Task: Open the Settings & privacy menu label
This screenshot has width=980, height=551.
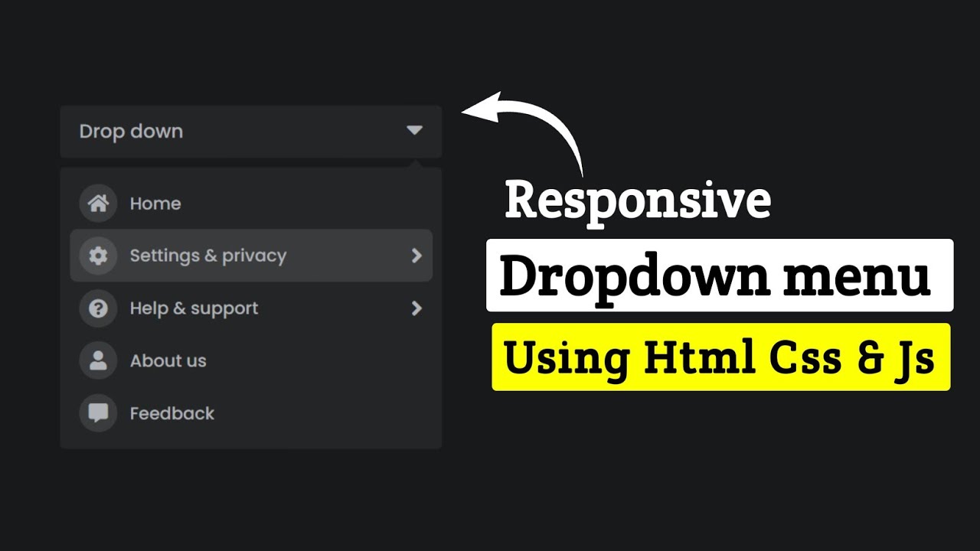Action: coord(208,256)
